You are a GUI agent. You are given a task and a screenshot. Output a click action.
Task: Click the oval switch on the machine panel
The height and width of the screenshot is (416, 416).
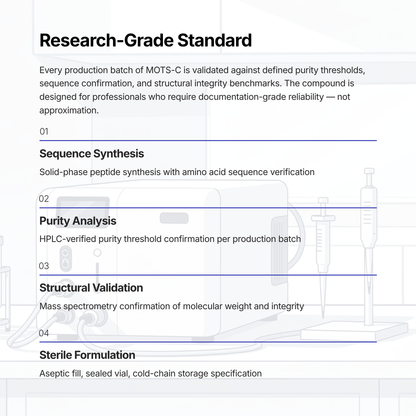click(66, 258)
